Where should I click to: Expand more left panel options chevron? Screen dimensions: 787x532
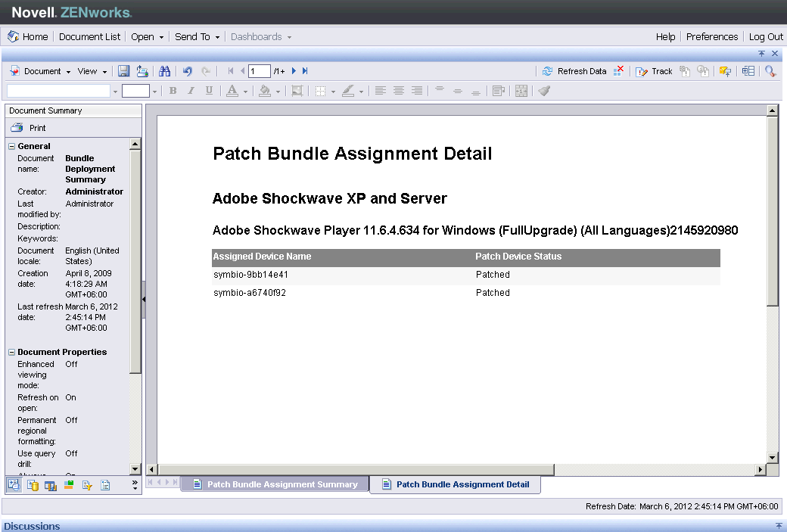(135, 485)
